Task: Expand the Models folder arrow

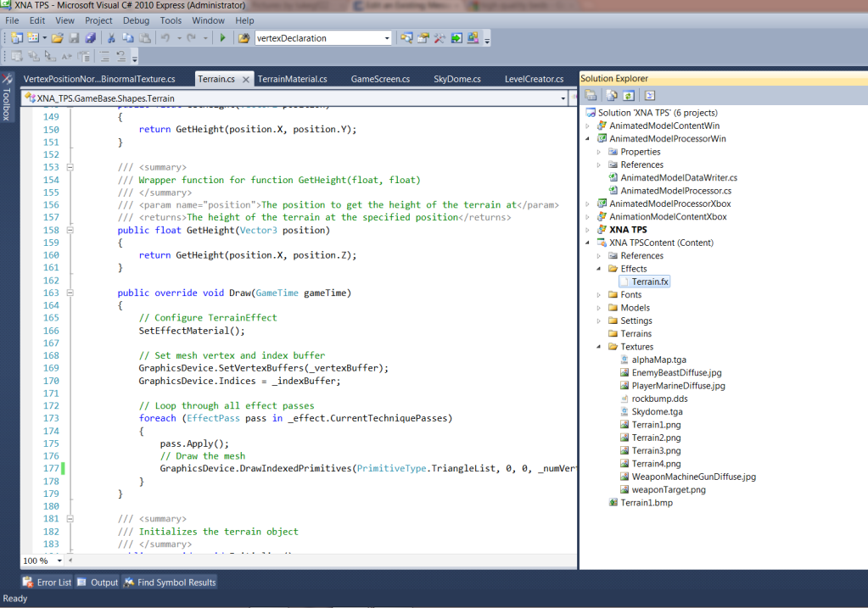Action: click(x=599, y=308)
